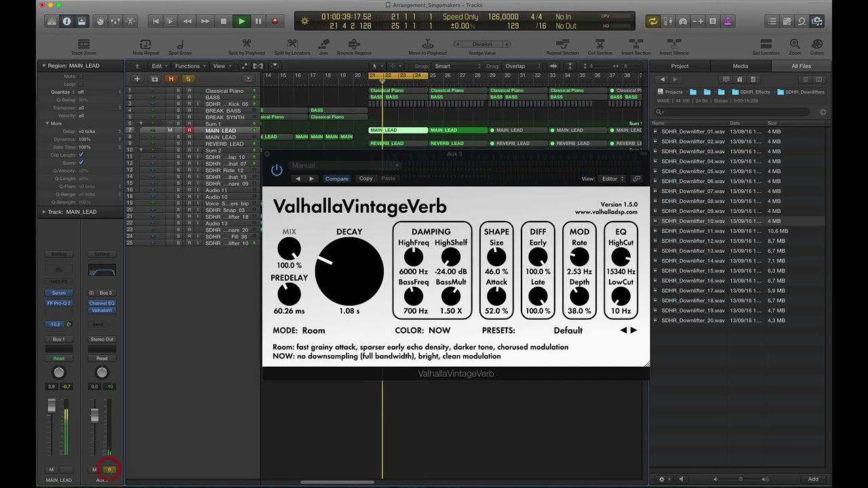Screen dimensions: 868x488
Task: Open the Apple Loops browser icon
Action: tap(802, 21)
